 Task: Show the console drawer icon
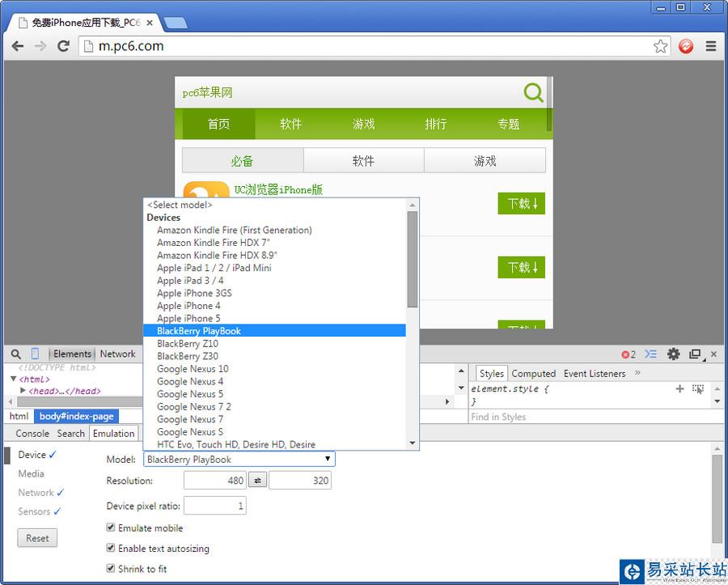pyautogui.click(x=650, y=354)
